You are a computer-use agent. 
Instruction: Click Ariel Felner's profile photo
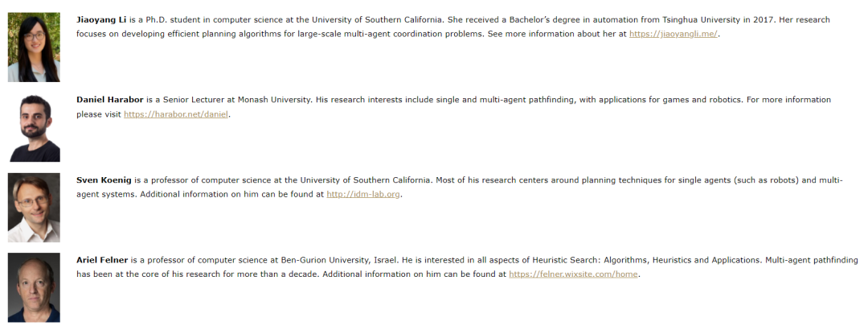click(x=34, y=287)
